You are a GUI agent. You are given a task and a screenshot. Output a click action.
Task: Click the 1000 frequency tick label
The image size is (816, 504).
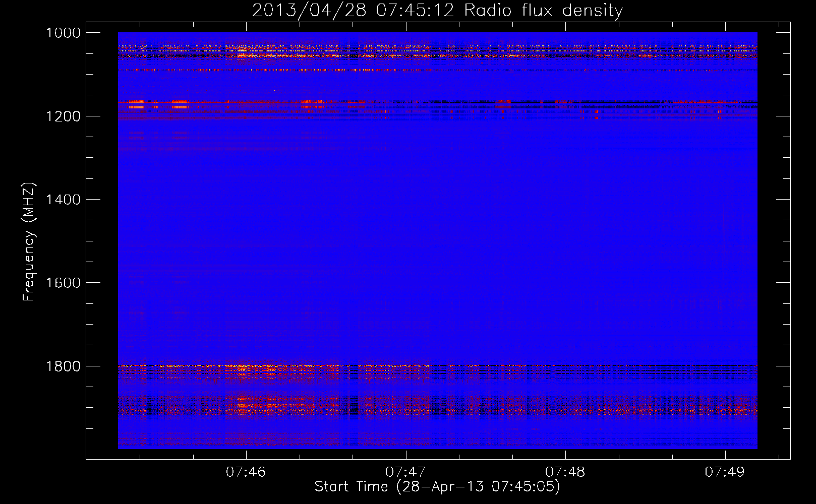pyautogui.click(x=63, y=33)
